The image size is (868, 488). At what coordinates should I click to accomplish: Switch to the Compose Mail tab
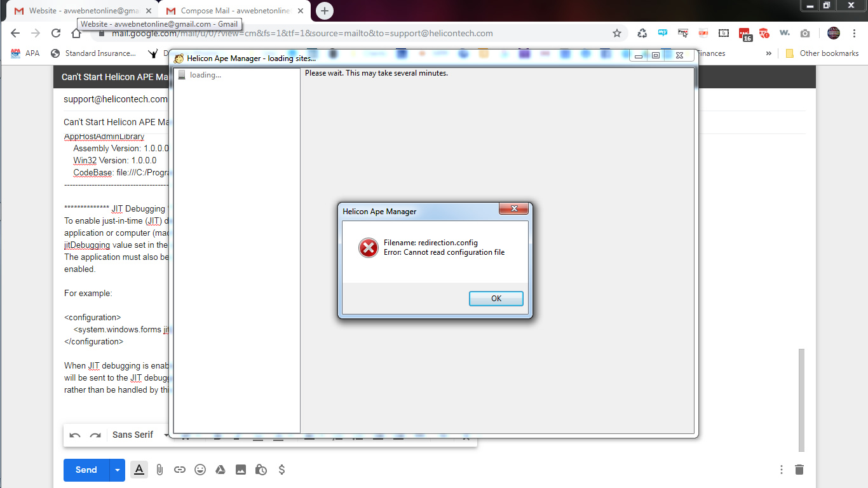pyautogui.click(x=229, y=11)
